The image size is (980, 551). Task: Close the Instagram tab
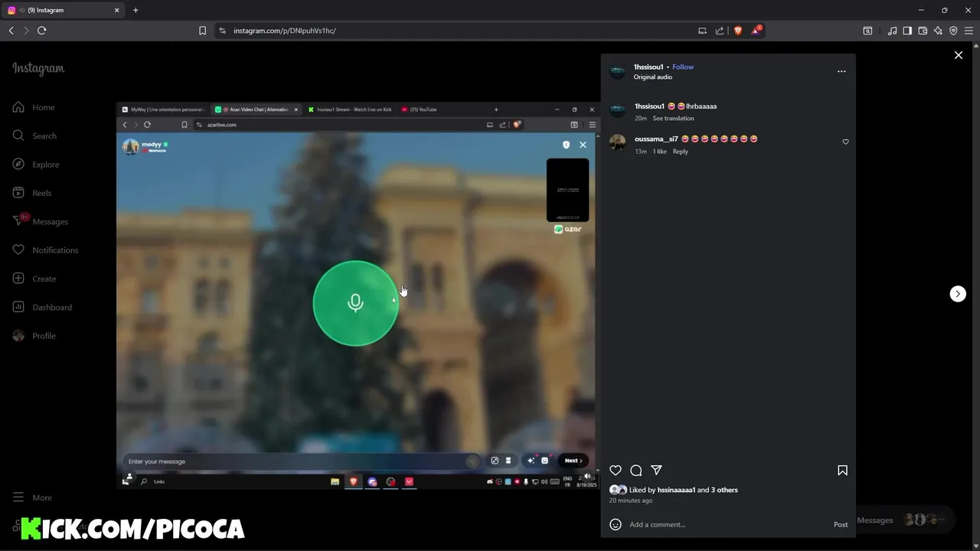(117, 10)
